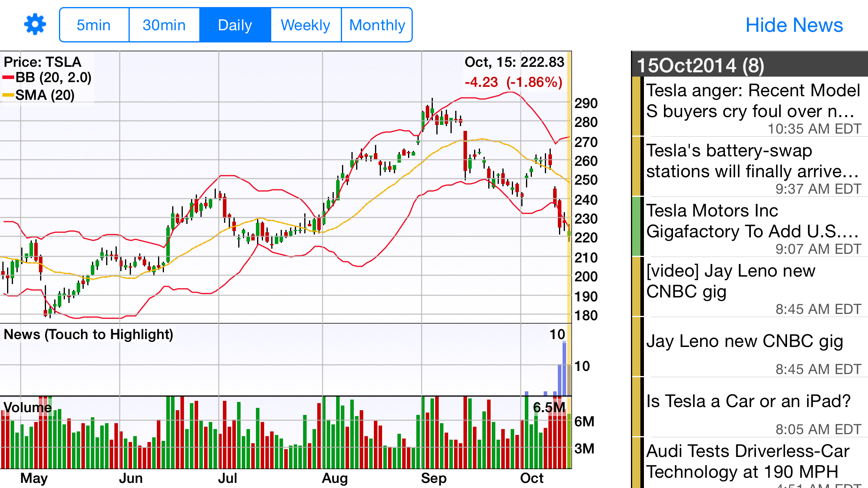Viewport: 868px width, 488px height.
Task: Switch to the 5min interval
Action: pos(94,25)
